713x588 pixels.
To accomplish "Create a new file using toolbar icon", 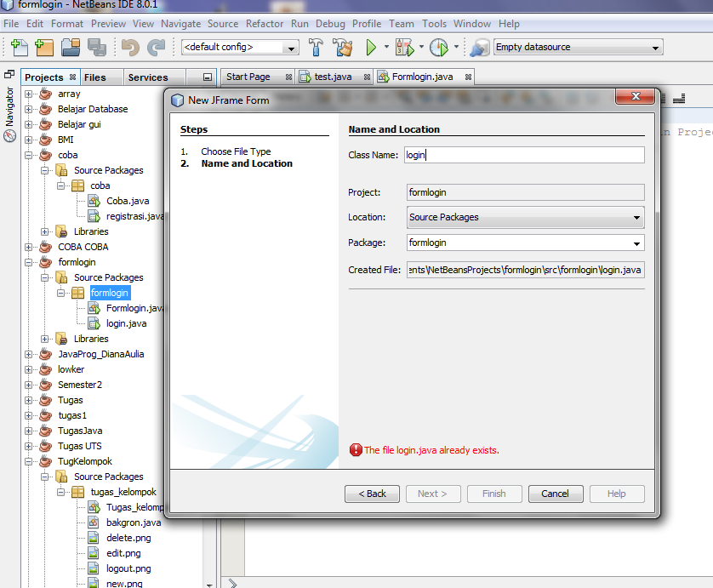I will [18, 49].
